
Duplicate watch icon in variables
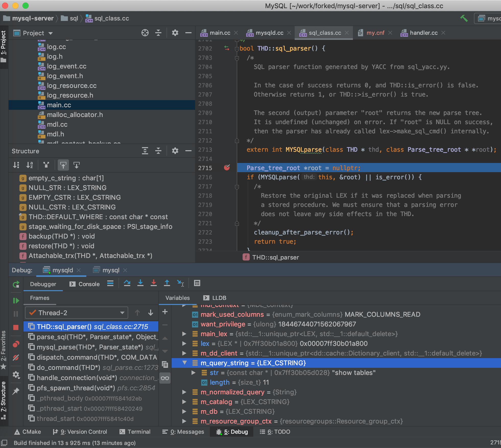(165, 364)
